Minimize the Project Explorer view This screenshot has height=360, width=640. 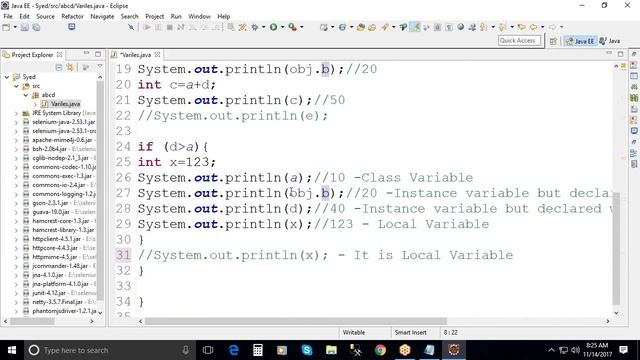coord(86,54)
